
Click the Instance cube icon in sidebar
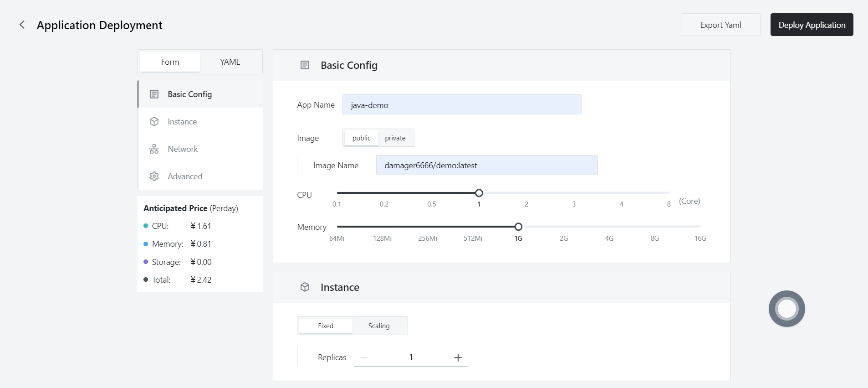pos(154,122)
